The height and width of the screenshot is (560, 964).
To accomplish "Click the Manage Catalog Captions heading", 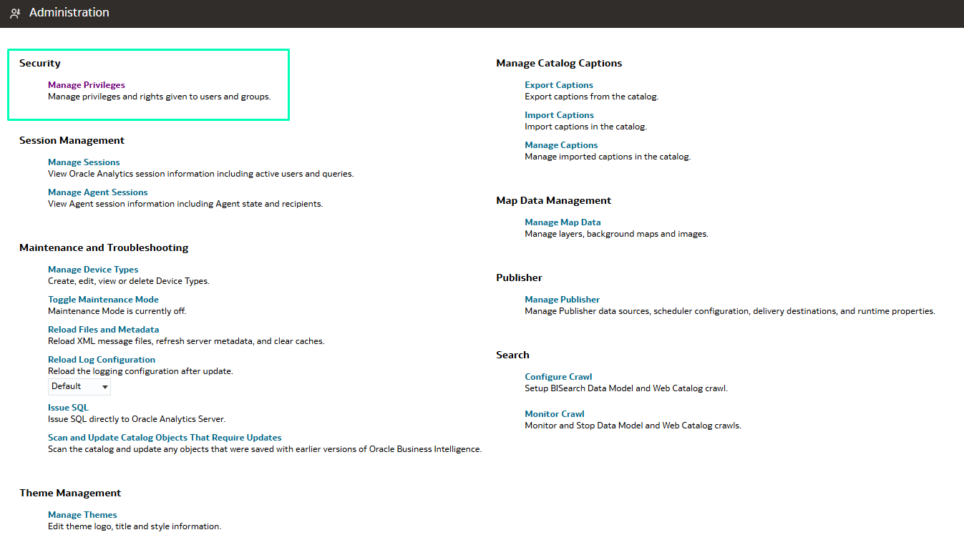I will click(559, 64).
